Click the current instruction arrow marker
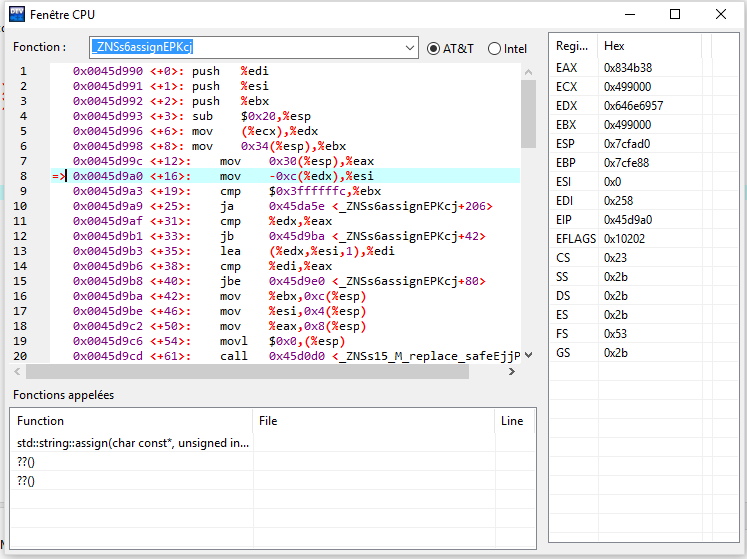 [59, 176]
